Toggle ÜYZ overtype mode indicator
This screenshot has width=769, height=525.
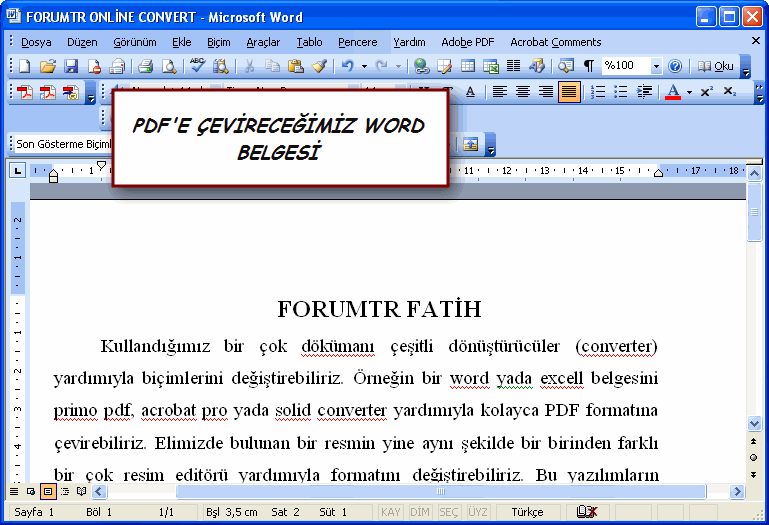(478, 512)
